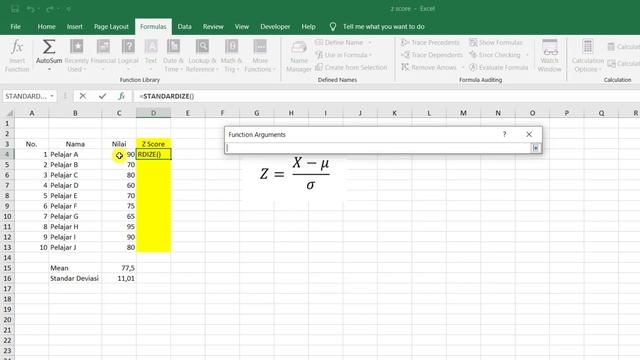Switch to the Data tab
Image resolution: width=640 pixels, height=360 pixels.
click(184, 27)
